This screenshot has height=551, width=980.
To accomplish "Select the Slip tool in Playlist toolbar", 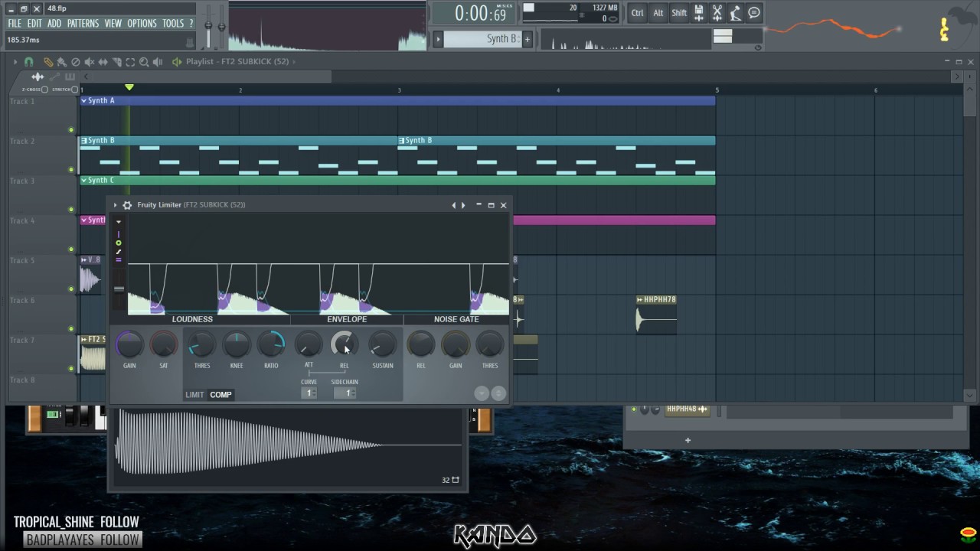I will (103, 62).
